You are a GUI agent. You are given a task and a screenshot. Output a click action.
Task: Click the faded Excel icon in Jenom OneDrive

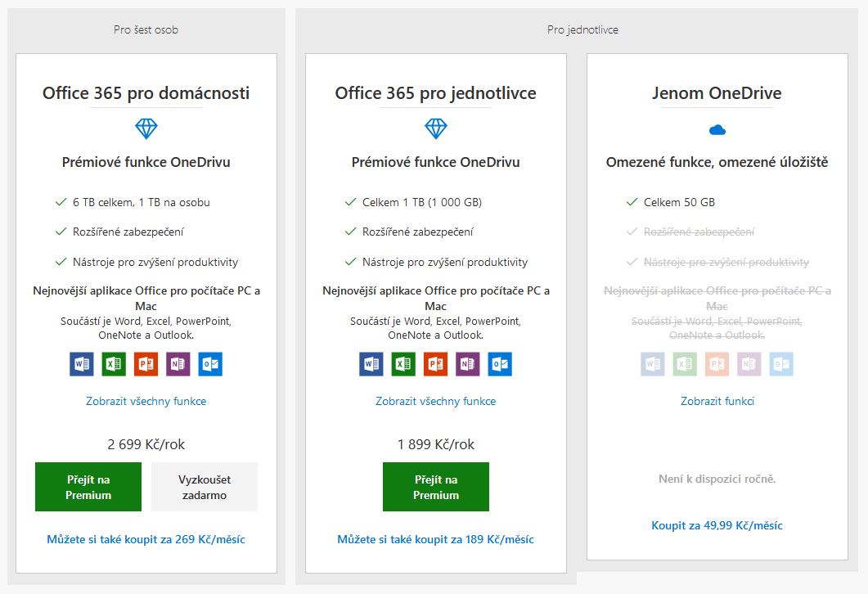pos(685,364)
